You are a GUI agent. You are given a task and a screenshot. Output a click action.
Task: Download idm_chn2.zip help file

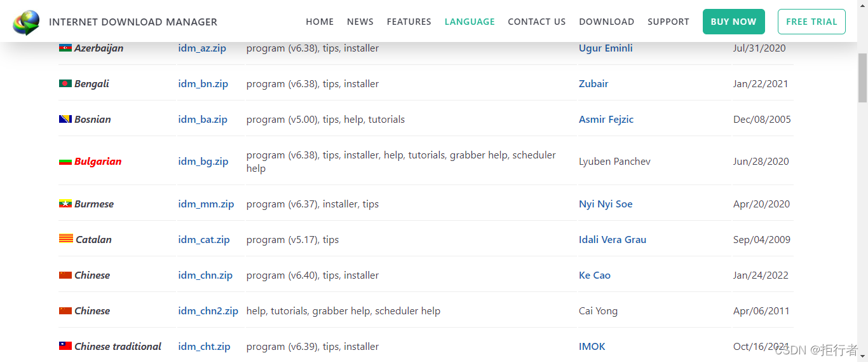208,311
